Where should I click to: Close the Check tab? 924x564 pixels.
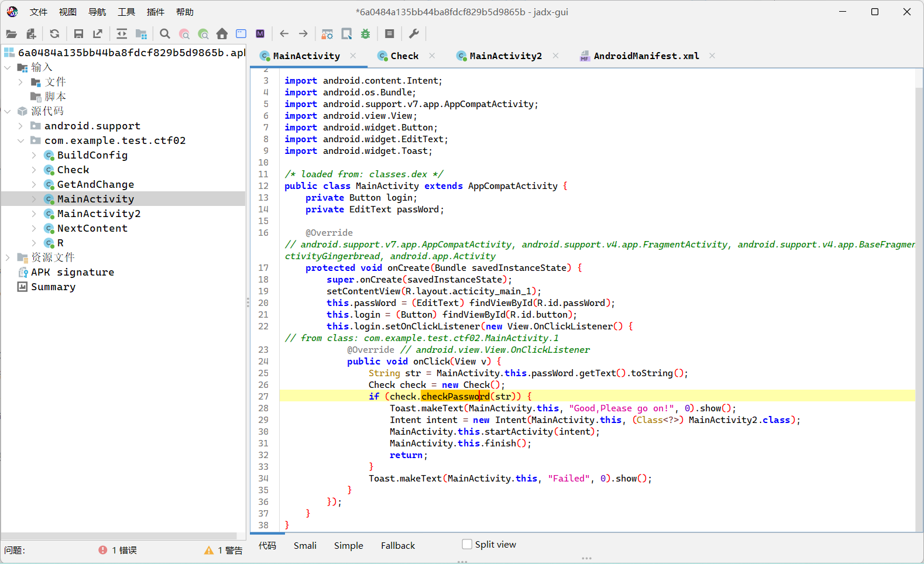point(432,56)
